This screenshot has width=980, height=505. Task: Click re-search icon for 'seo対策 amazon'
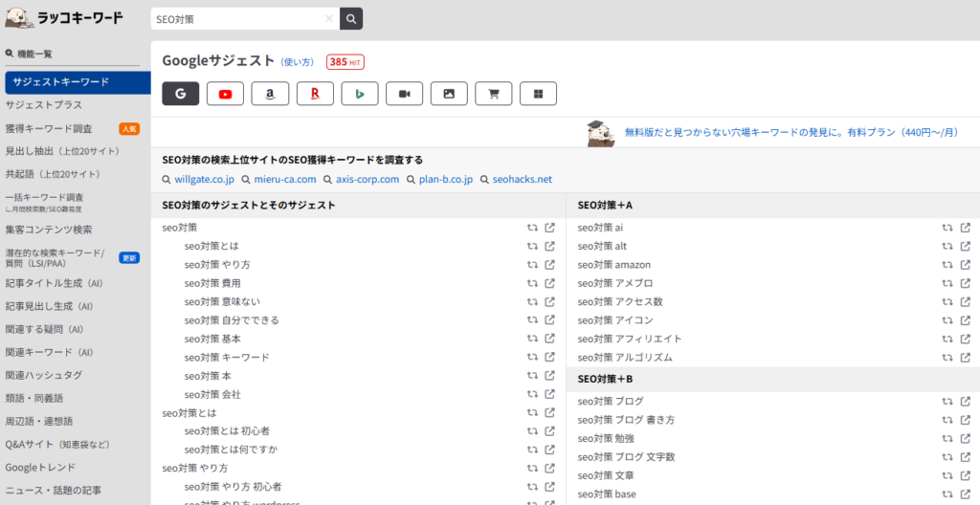click(948, 265)
